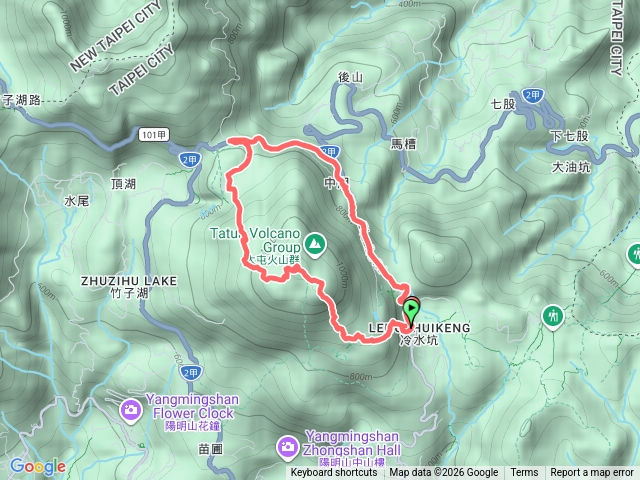The image size is (640, 480).
Task: Click the 2甲 route shield near 頂湖
Action: click(x=190, y=160)
